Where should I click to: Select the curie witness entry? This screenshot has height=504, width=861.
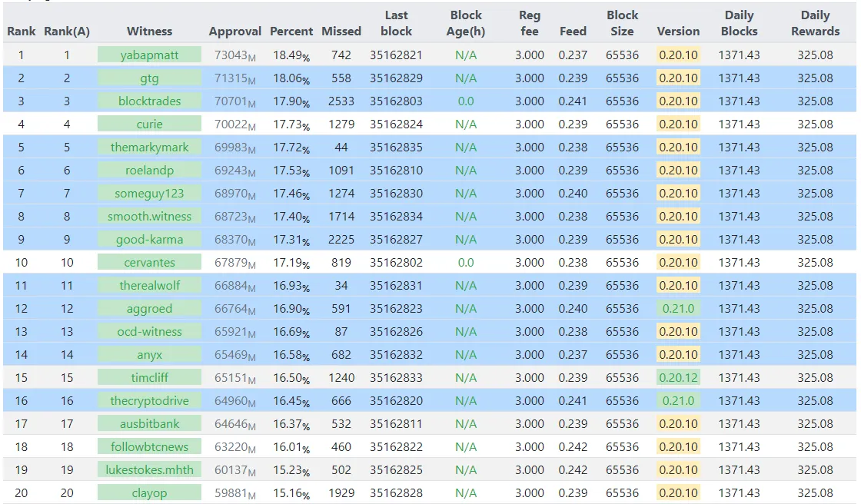coord(149,124)
